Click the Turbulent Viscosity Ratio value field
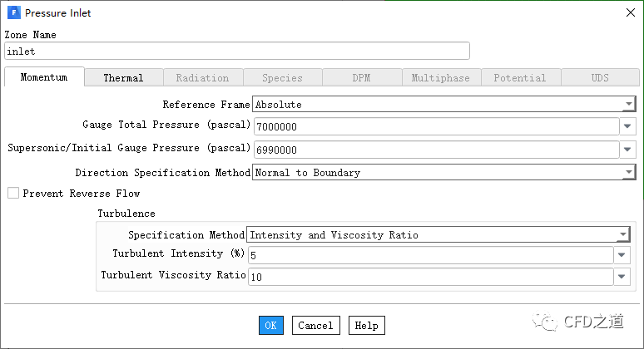This screenshot has width=644, height=349. click(429, 277)
